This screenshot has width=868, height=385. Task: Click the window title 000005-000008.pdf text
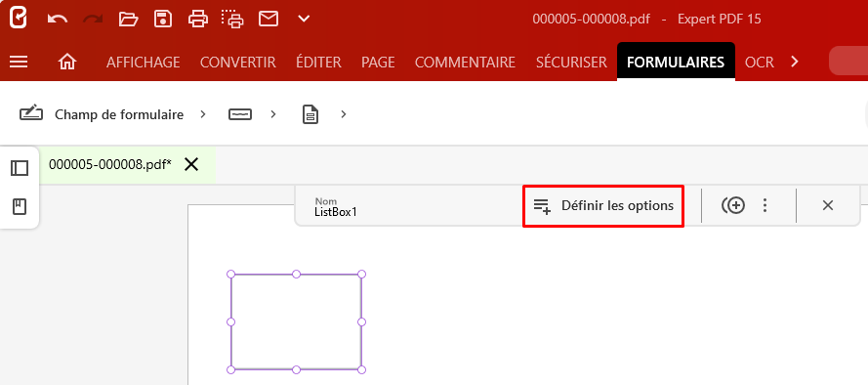592,19
